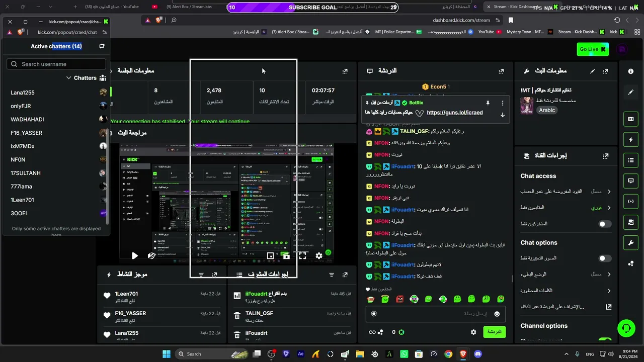Collapse the Chatters list in the popout
The width and height of the screenshot is (644, 362).
68,78
